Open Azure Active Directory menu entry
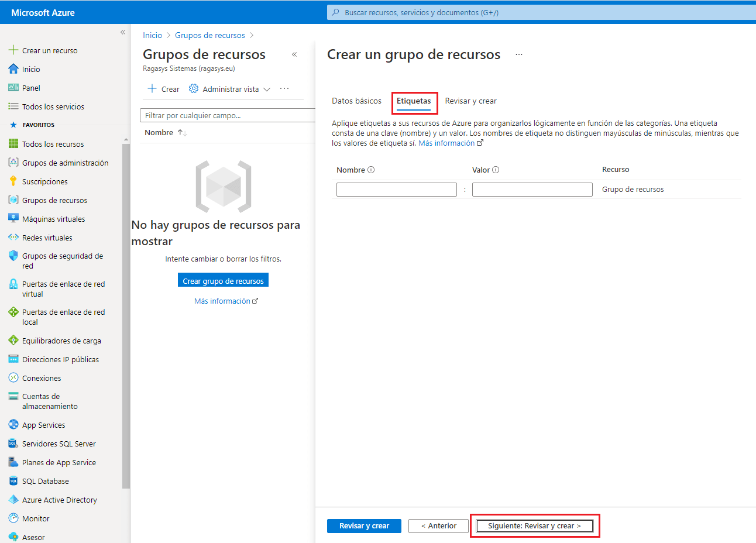The width and height of the screenshot is (756, 543). (x=60, y=500)
